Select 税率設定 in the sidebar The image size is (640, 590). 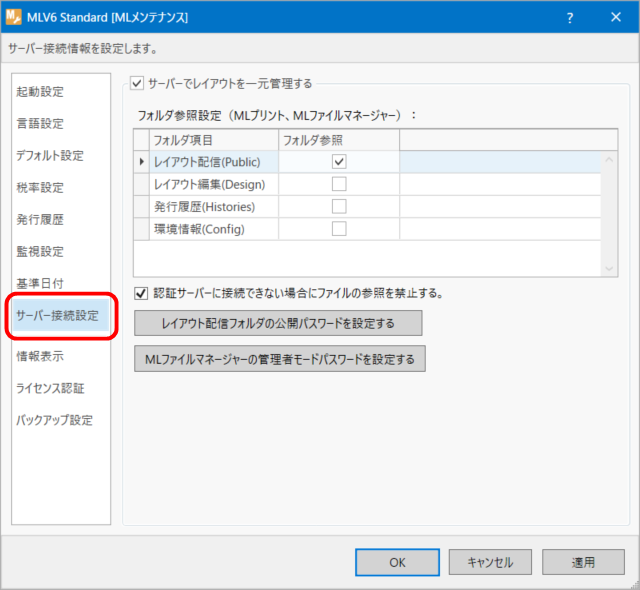[x=40, y=187]
